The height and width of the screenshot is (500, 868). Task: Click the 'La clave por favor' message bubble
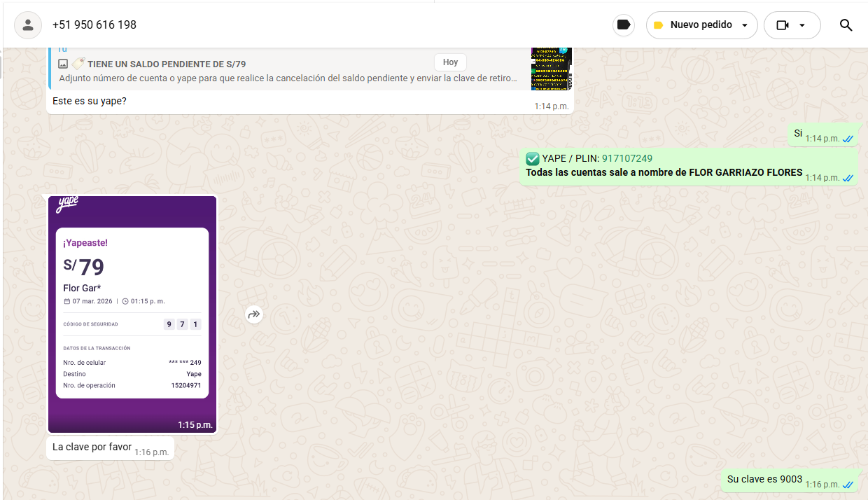(x=92, y=447)
